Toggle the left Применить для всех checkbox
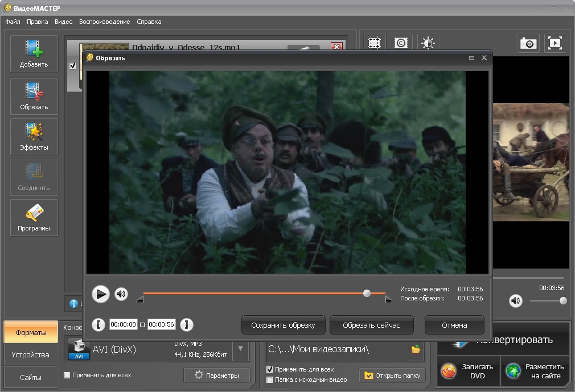The image size is (575, 392). pos(67,375)
